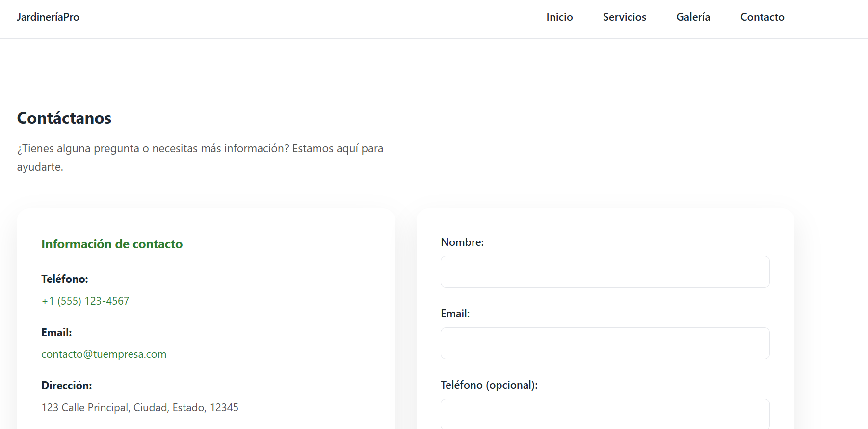
Task: Click bold Email: label in info card
Action: 56,333
